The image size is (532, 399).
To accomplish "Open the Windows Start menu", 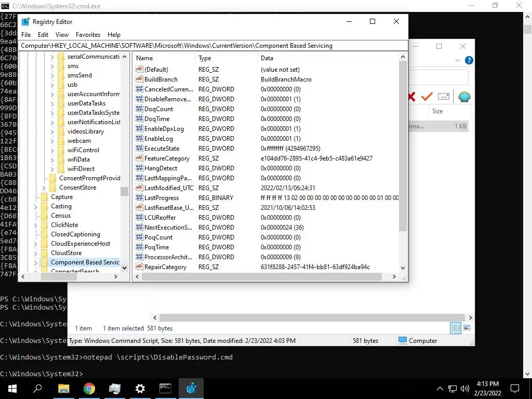I will click(x=12, y=389).
